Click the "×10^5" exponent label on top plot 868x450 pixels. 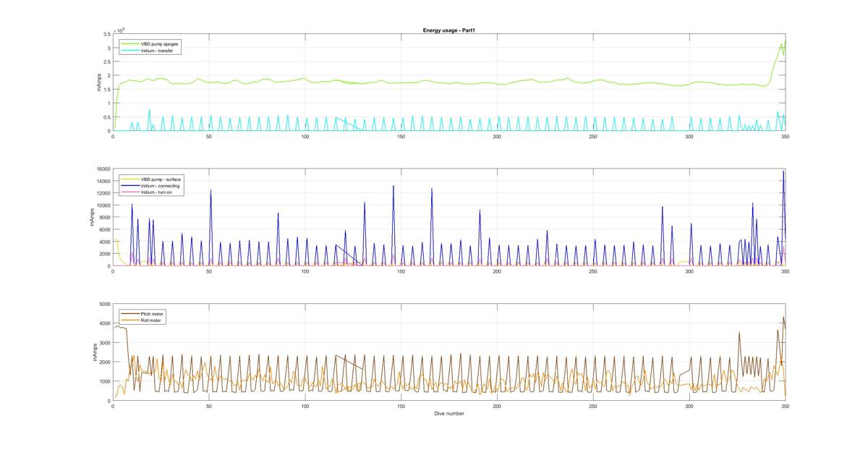point(120,30)
